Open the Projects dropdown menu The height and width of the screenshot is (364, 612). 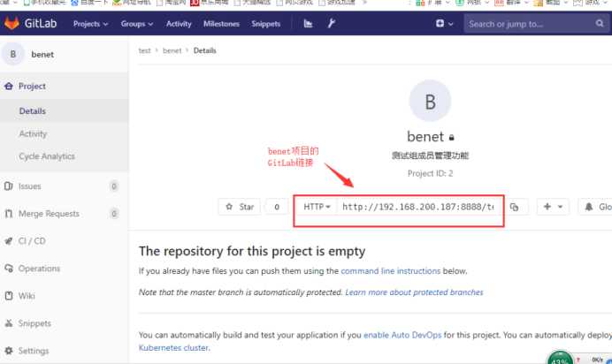pos(90,24)
